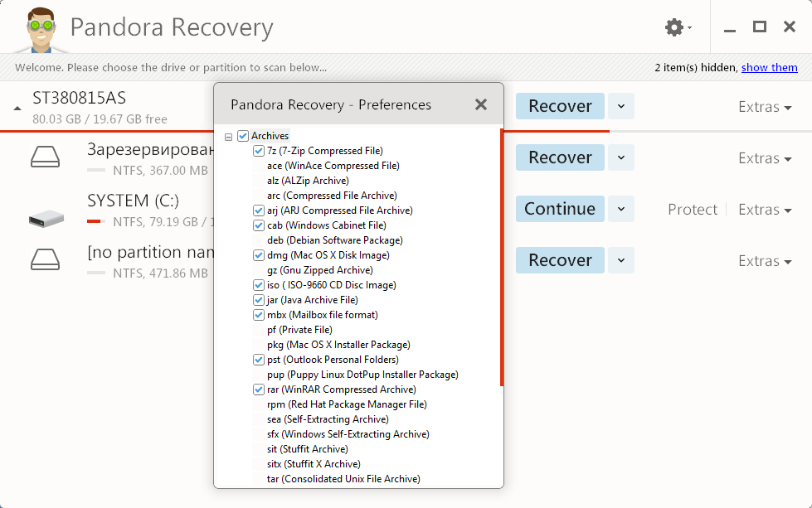Click the no partition name drive icon
Screen dimensions: 812x508
[45, 259]
